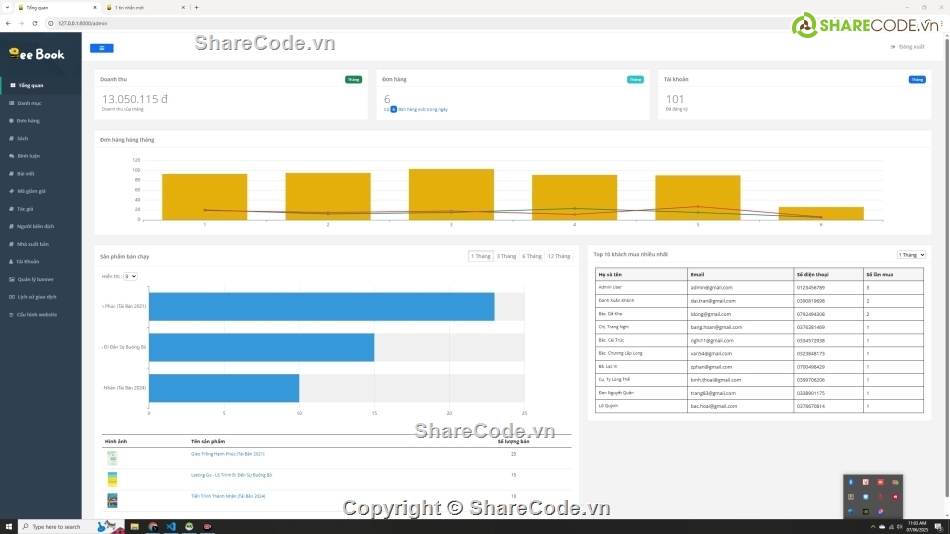The height and width of the screenshot is (534, 950).
Task: Click the 13.050.115 đ revenue value
Action: point(135,99)
